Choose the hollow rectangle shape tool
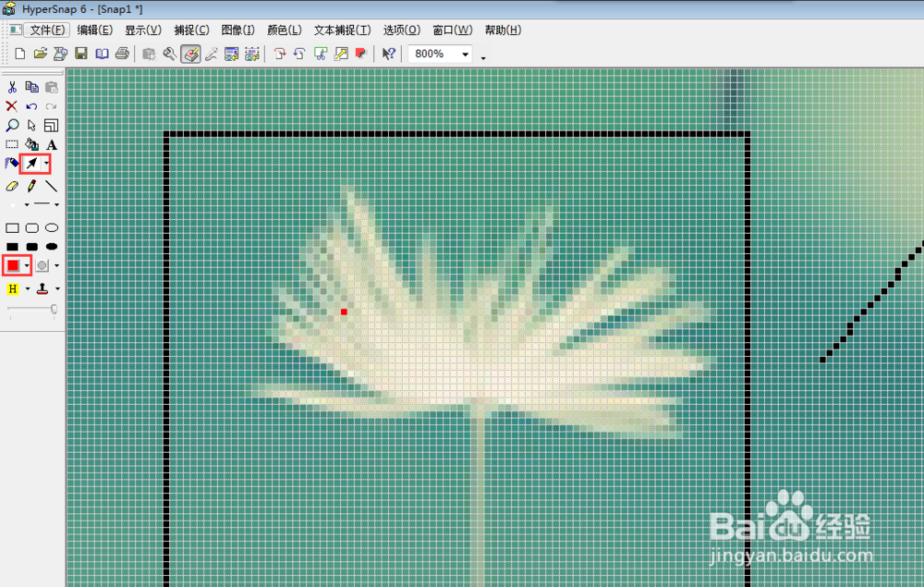Screen dimensions: 924x587 click(12, 228)
